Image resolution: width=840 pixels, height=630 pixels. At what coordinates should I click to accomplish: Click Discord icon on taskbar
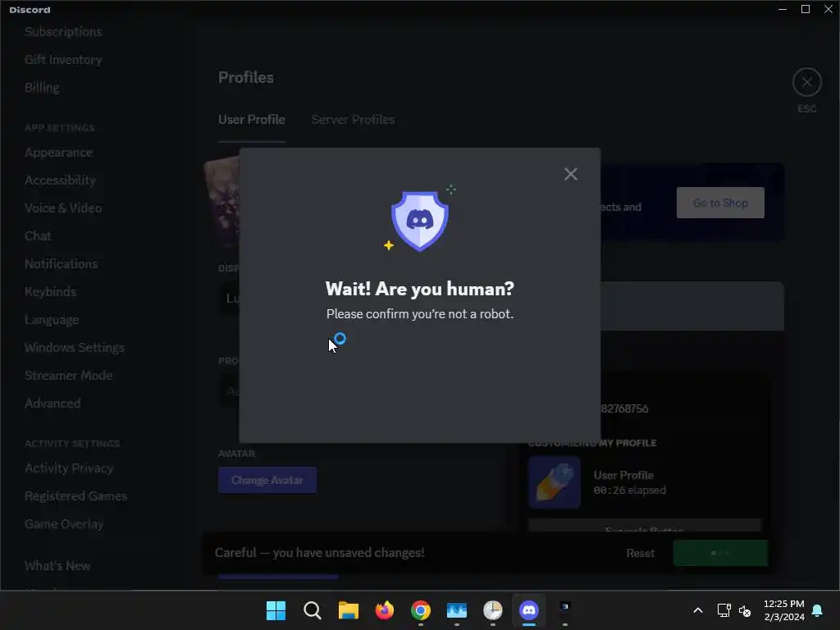(529, 610)
